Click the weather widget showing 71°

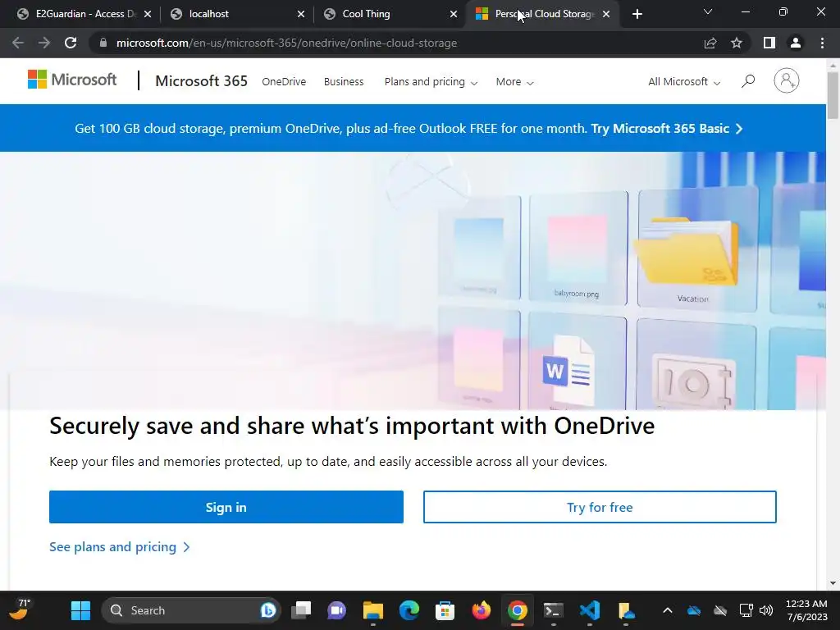[21, 609]
